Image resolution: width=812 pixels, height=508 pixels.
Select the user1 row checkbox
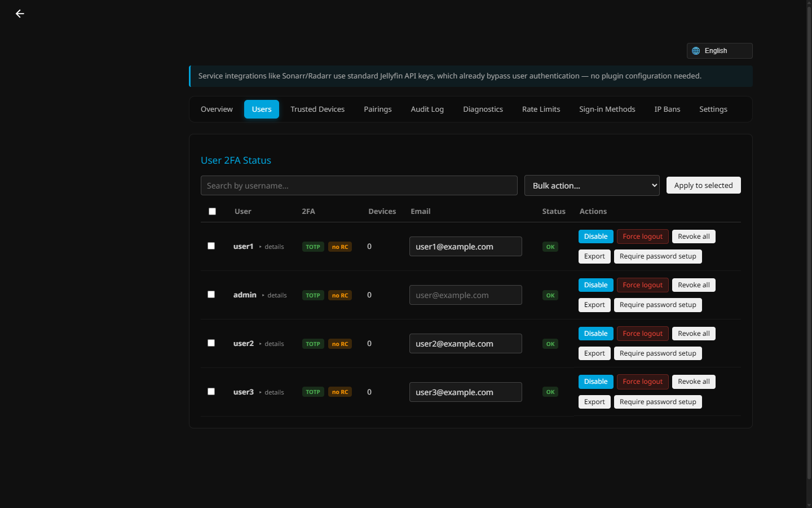[x=211, y=246]
